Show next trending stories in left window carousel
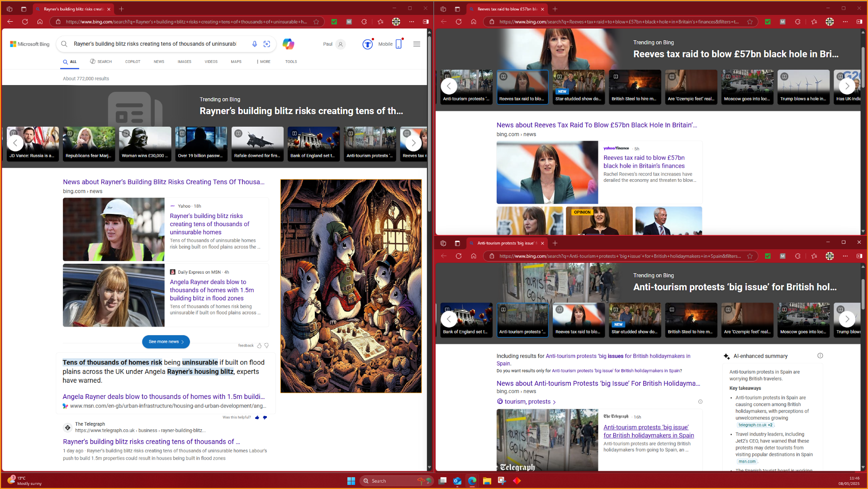This screenshot has height=489, width=868. pos(413,143)
